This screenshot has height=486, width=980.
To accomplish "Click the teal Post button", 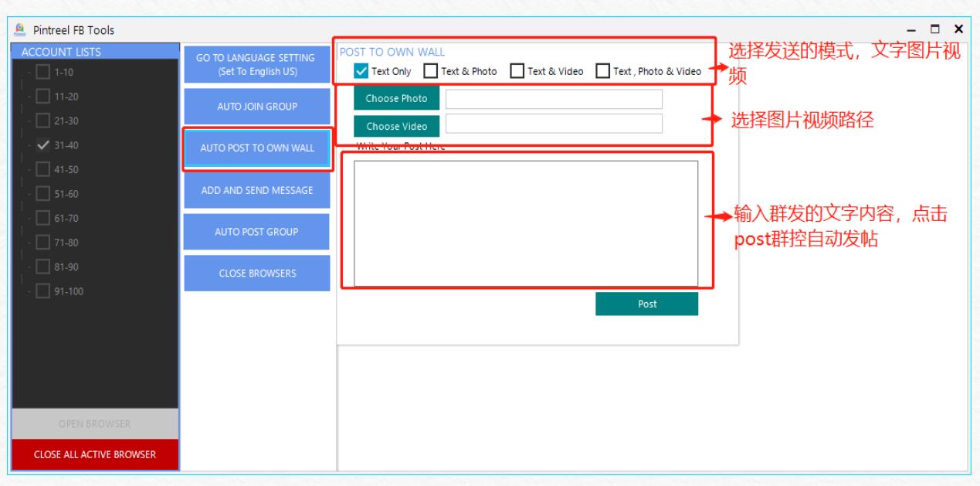I will pos(646,304).
